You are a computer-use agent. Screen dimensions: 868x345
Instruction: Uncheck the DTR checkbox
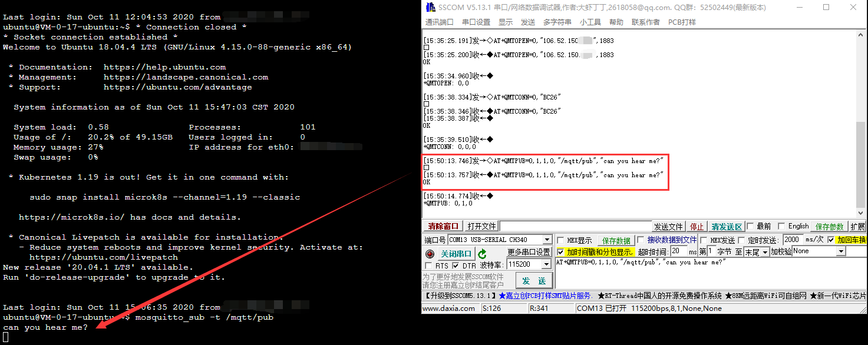click(x=455, y=266)
